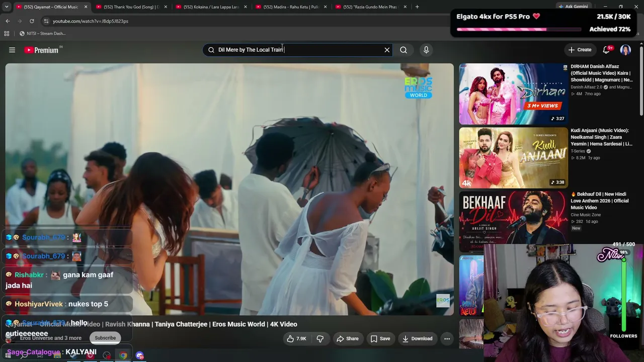Visit the T-Series channel under Kudi Anjaani

[x=578, y=151]
